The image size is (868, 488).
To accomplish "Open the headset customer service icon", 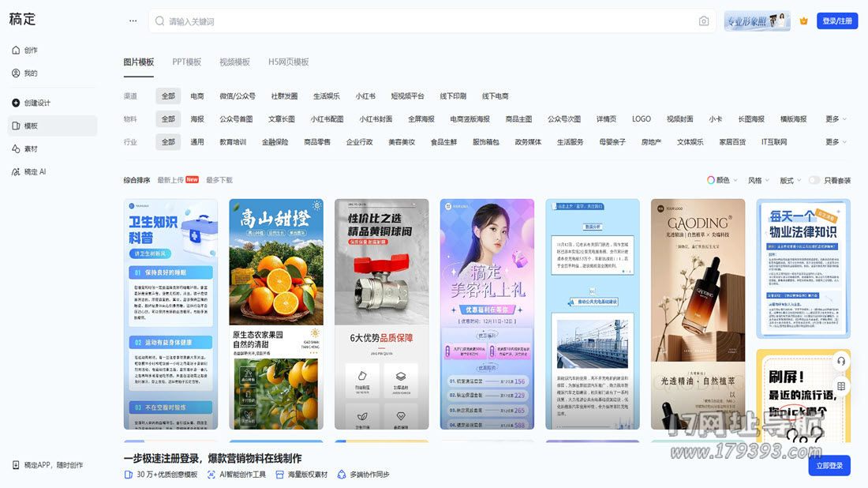I will coord(841,361).
